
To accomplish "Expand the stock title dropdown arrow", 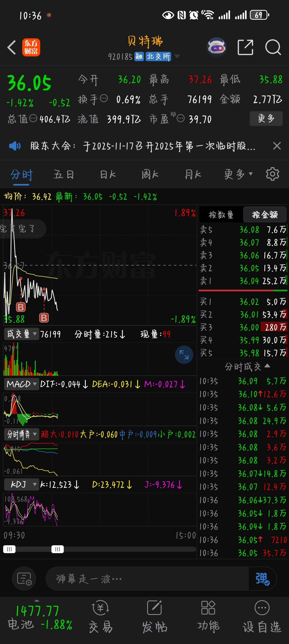I will [177, 56].
